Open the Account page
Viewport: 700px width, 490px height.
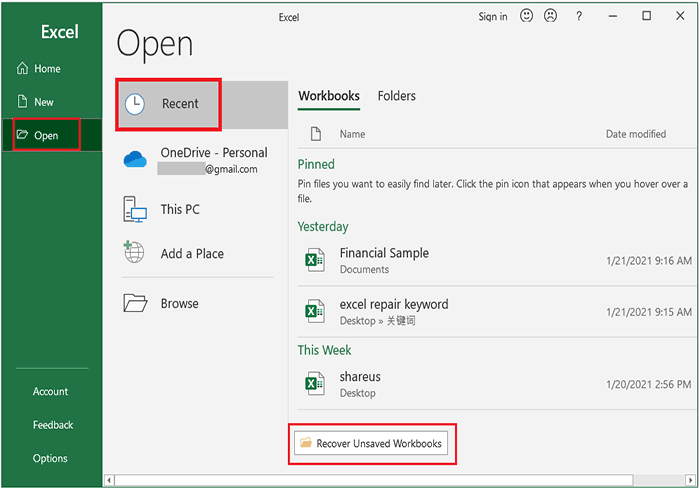pos(50,391)
